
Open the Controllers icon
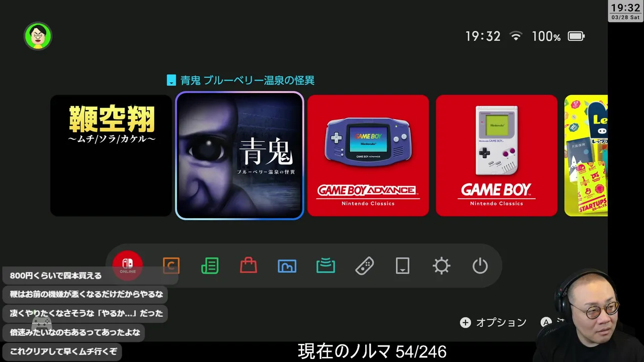click(364, 265)
